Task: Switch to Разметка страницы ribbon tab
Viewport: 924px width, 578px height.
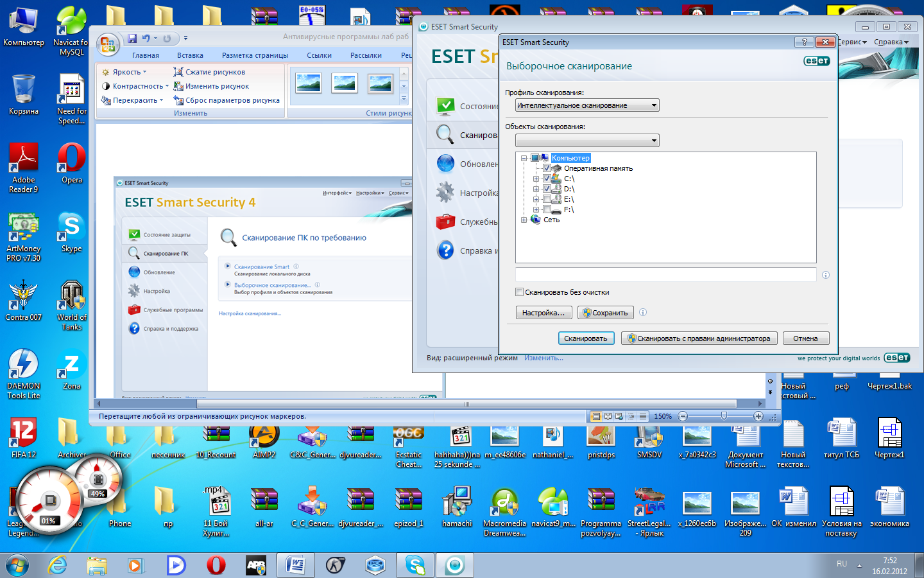Action: 255,55
